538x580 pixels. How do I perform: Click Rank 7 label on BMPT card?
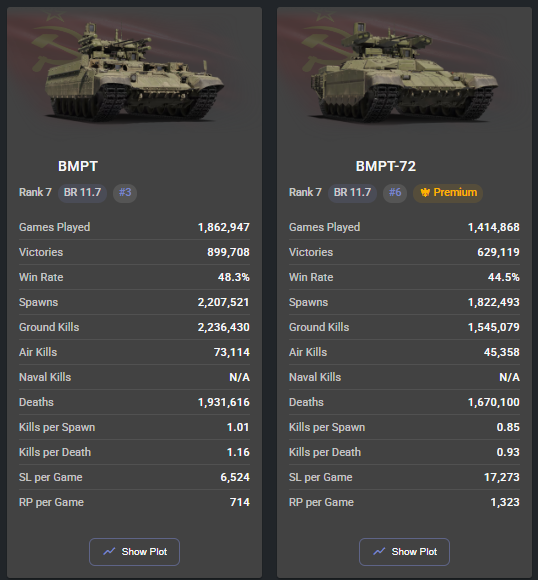coord(35,192)
